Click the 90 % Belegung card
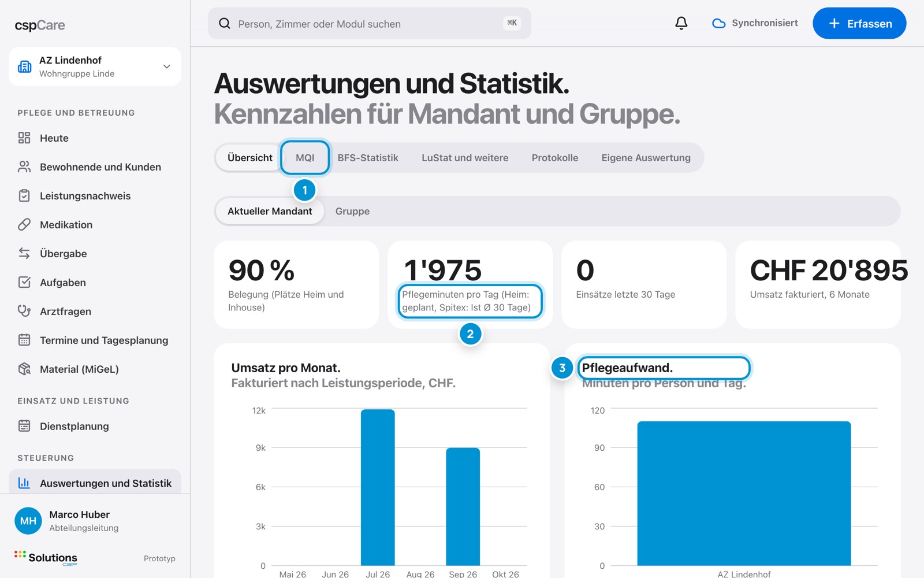 (x=296, y=284)
